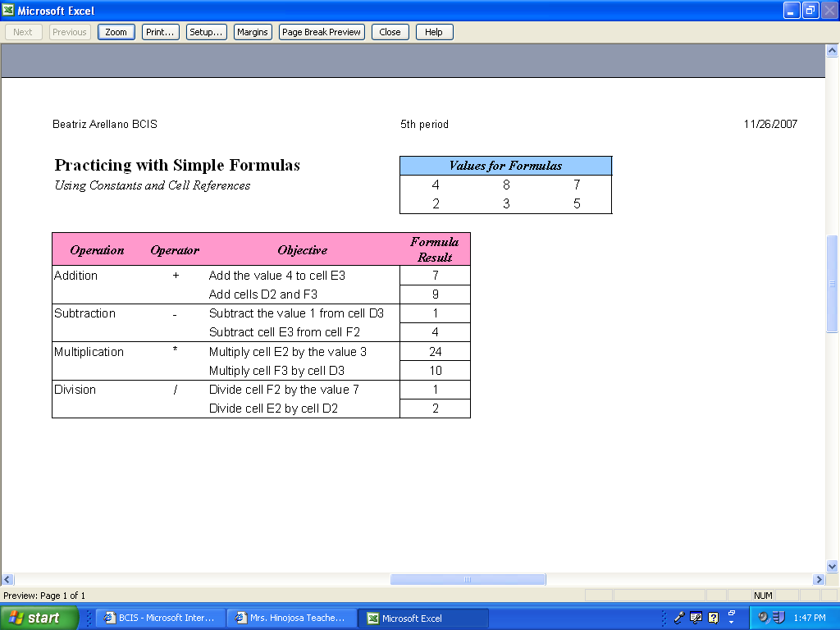Click the title 'Practicing with Simple Formulas'
Image resolution: width=840 pixels, height=630 pixels.
pyautogui.click(x=177, y=165)
